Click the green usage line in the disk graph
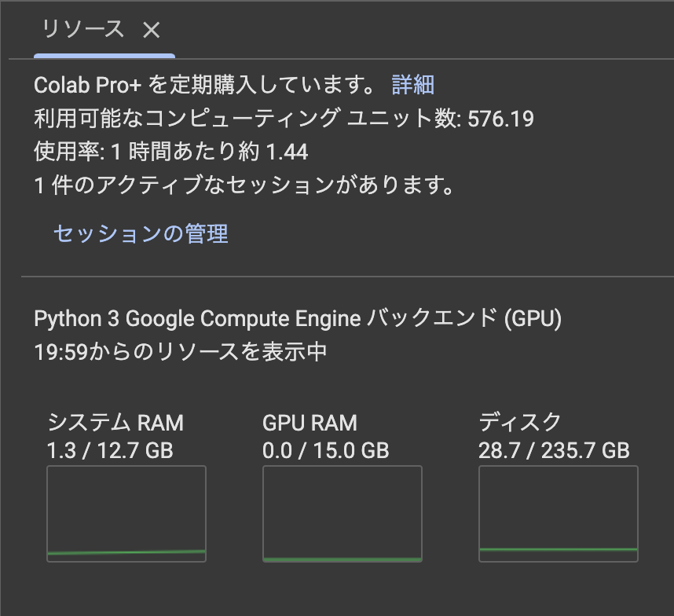674x616 pixels. [x=558, y=550]
